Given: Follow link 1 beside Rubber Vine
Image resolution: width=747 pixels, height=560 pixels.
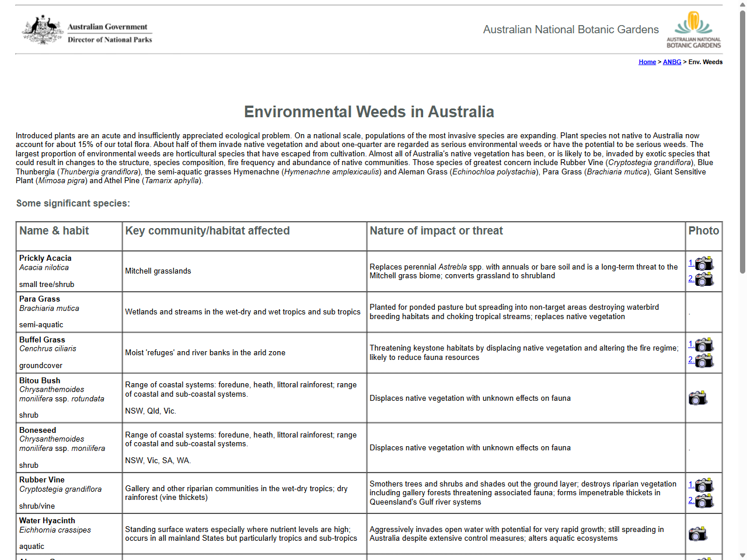Looking at the screenshot, I should point(690,485).
